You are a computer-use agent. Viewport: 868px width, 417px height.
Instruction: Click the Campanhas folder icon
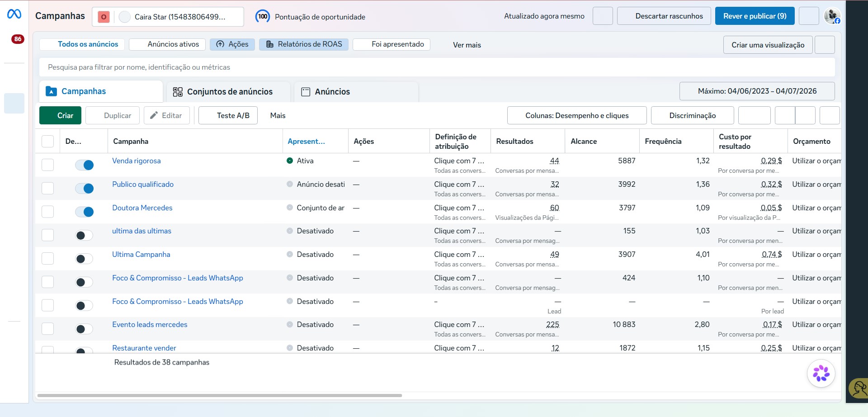pos(52,91)
